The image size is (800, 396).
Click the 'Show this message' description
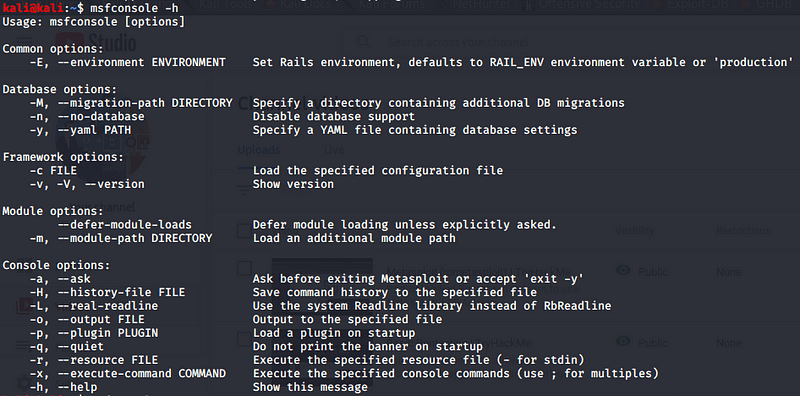(x=310, y=387)
